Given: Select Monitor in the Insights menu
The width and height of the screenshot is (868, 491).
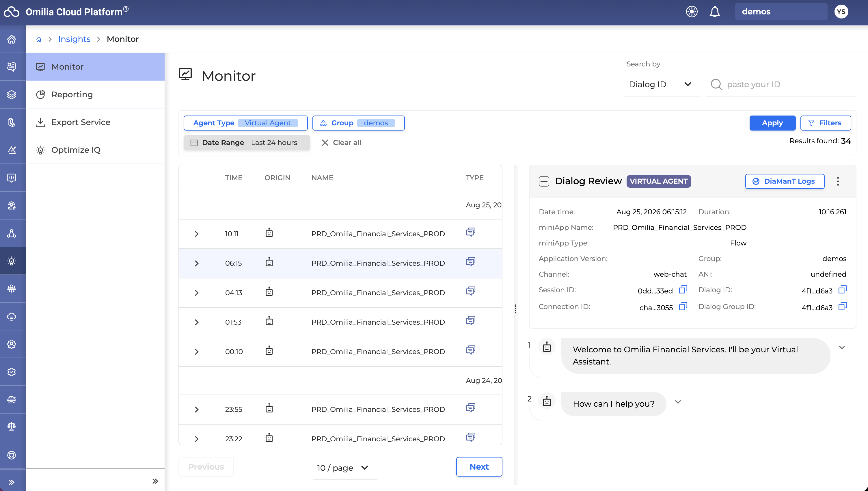Looking at the screenshot, I should pos(95,67).
